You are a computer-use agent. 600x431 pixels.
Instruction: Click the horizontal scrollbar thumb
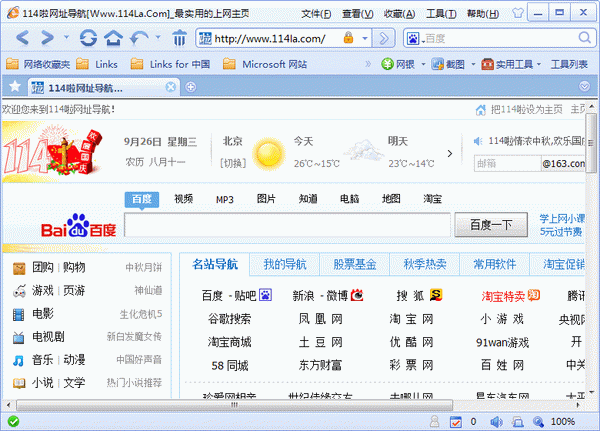click(x=235, y=405)
